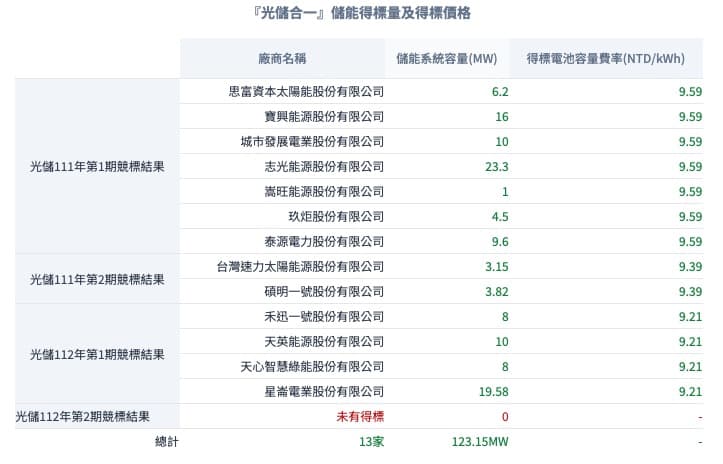The width and height of the screenshot is (723, 464).
Task: Select the 廠商名稱 column header
Action: point(282,59)
